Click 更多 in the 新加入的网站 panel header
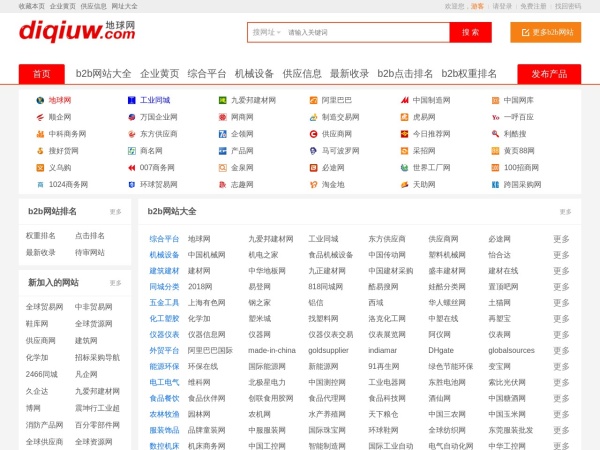 pos(116,283)
